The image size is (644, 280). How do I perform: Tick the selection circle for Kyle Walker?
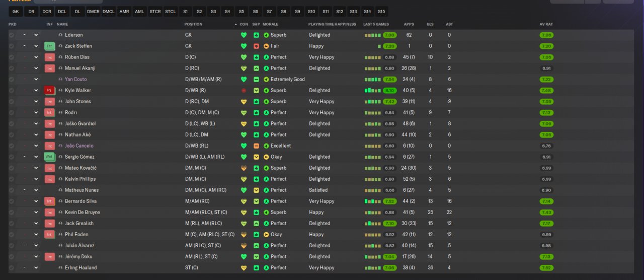[x=12, y=91]
